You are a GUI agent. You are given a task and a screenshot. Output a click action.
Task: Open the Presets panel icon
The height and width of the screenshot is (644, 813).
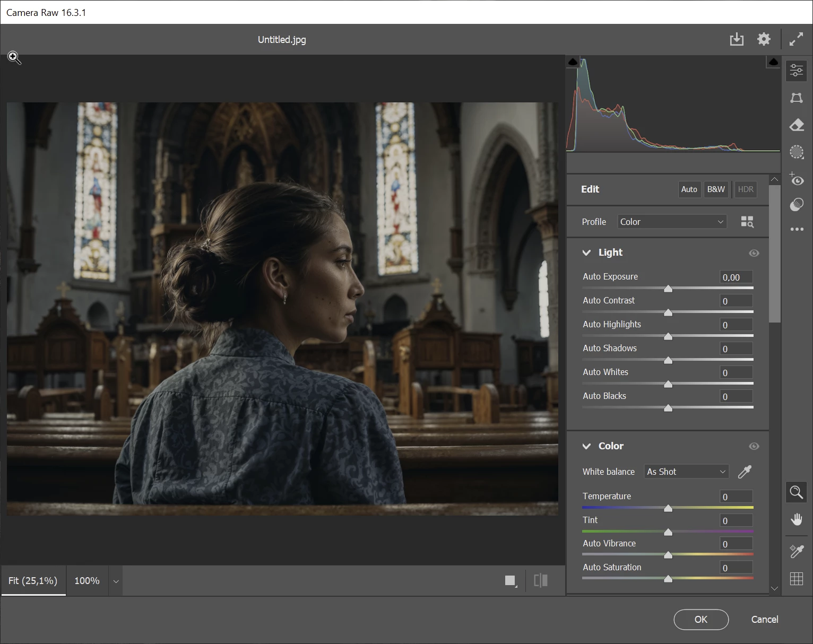pos(797,205)
